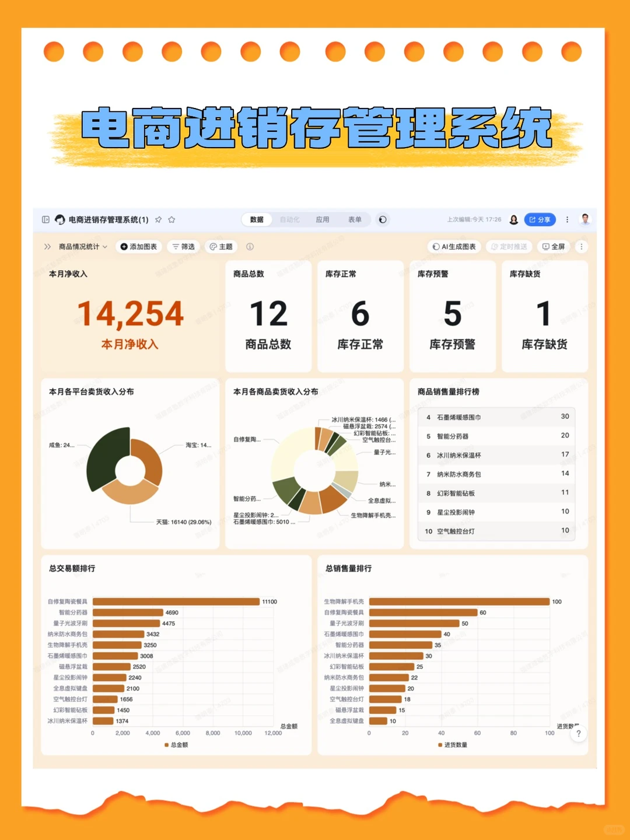The image size is (630, 840).
Task: Click the 主题 theme button
Action: point(221,247)
